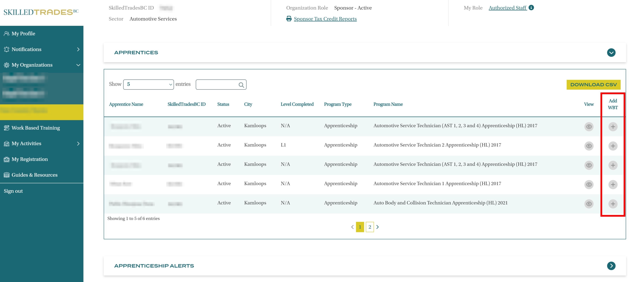The image size is (644, 282).
Task: View the first apprentice's details via eye icon
Action: [589, 127]
